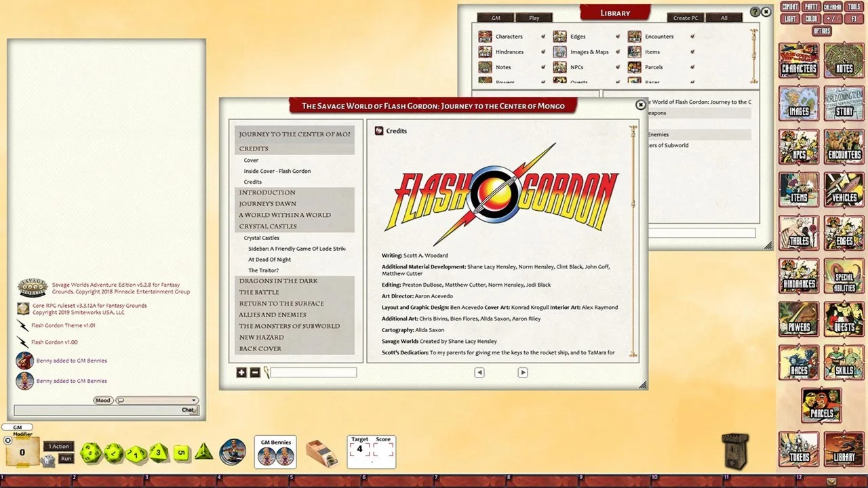Click the Encounters sidebar icon
Image resolution: width=868 pixels, height=488 pixels.
tap(844, 146)
